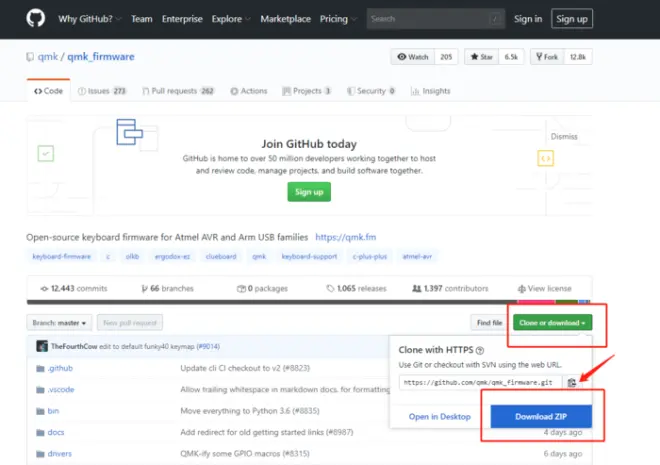The width and height of the screenshot is (660, 465).
Task: Click the 205 watchers count
Action: pos(446,57)
